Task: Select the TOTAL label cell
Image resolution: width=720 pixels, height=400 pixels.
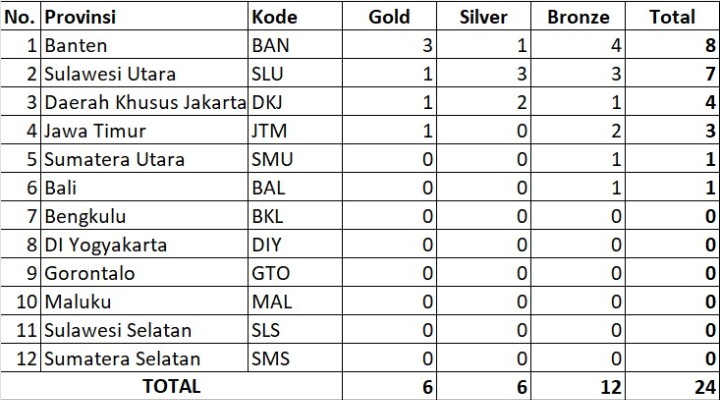Action: point(171,386)
